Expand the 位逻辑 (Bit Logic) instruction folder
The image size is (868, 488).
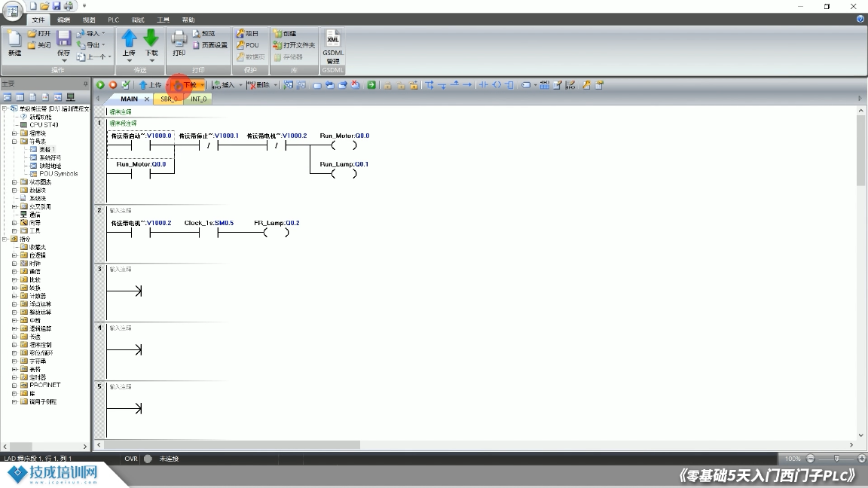(x=14, y=255)
